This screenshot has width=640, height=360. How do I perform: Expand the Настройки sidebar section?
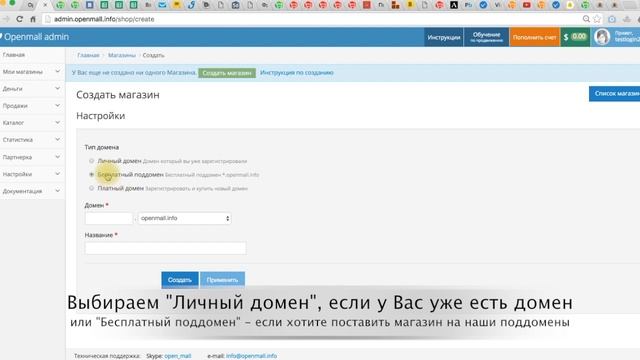32,174
